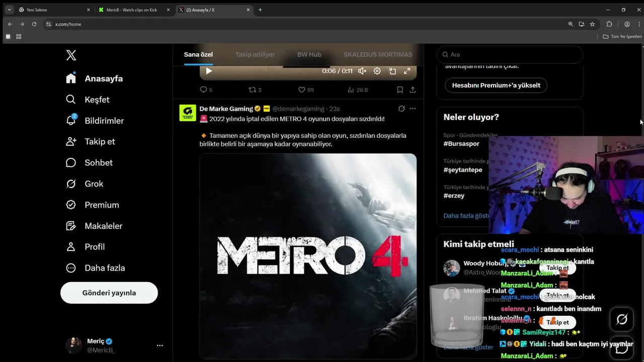Open Grok floating button at bottom right
The height and width of the screenshot is (362, 644).
coord(622,319)
